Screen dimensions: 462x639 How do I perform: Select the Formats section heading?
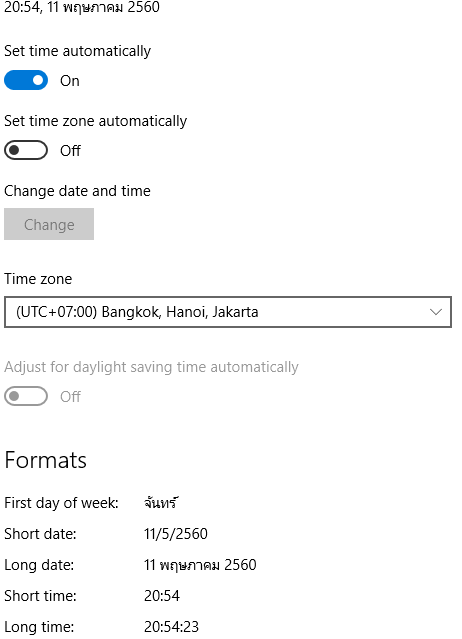(x=45, y=461)
